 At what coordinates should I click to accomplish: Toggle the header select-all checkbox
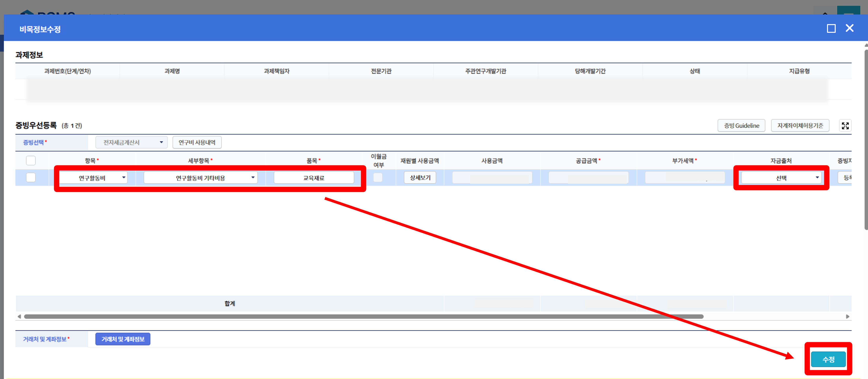[x=31, y=160]
